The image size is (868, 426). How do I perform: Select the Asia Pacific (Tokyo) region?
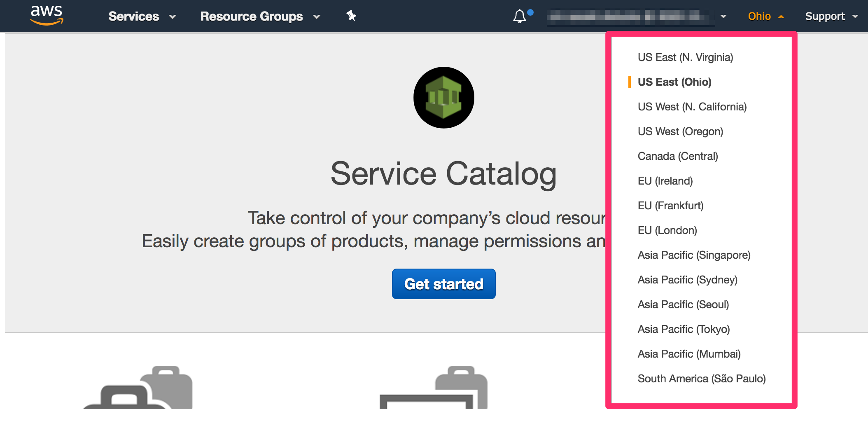tap(684, 329)
